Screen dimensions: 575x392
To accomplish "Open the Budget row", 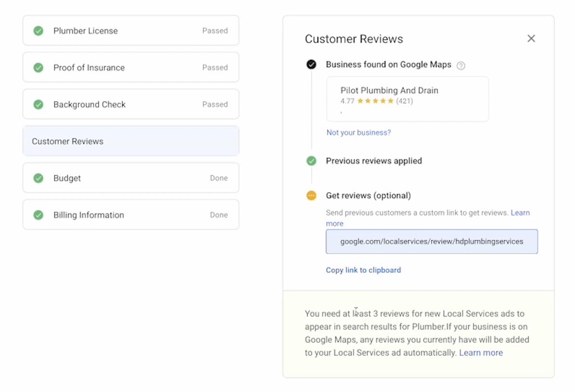I will pos(131,178).
